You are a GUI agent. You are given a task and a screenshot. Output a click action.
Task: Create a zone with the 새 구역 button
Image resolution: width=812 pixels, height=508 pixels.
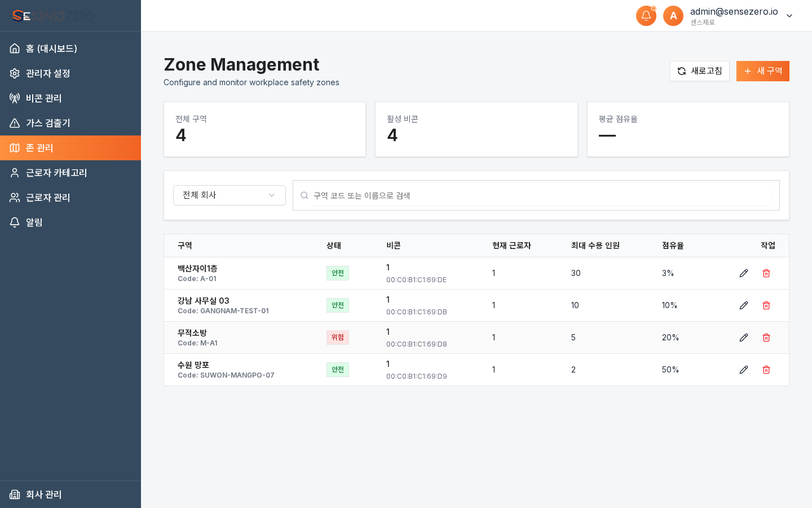[763, 71]
